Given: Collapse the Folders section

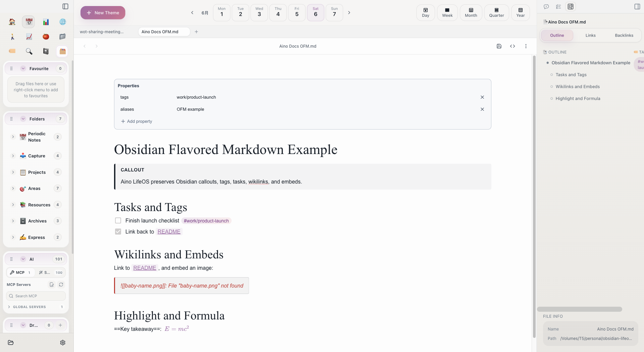Looking at the screenshot, I should click(x=23, y=119).
